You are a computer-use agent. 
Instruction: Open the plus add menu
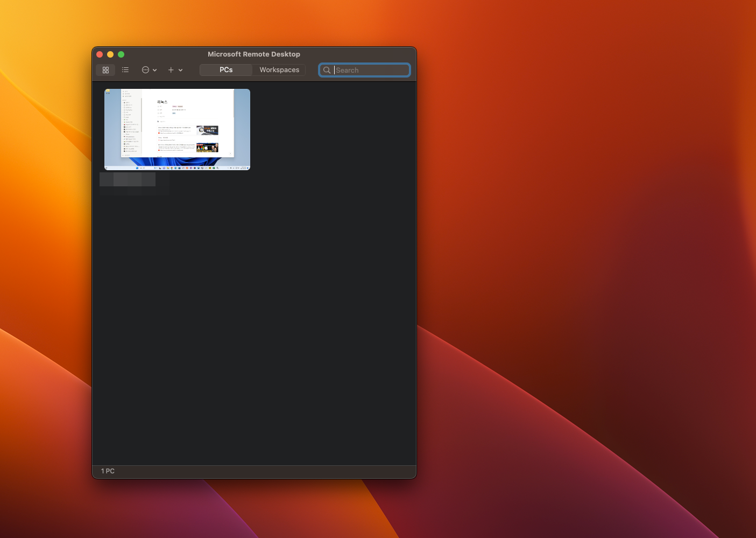pos(175,70)
